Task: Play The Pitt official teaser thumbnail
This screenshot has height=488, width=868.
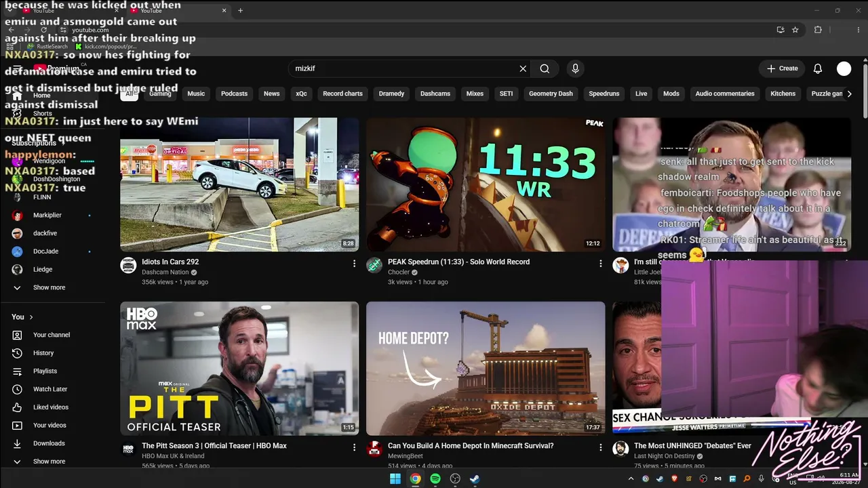Action: 239,368
